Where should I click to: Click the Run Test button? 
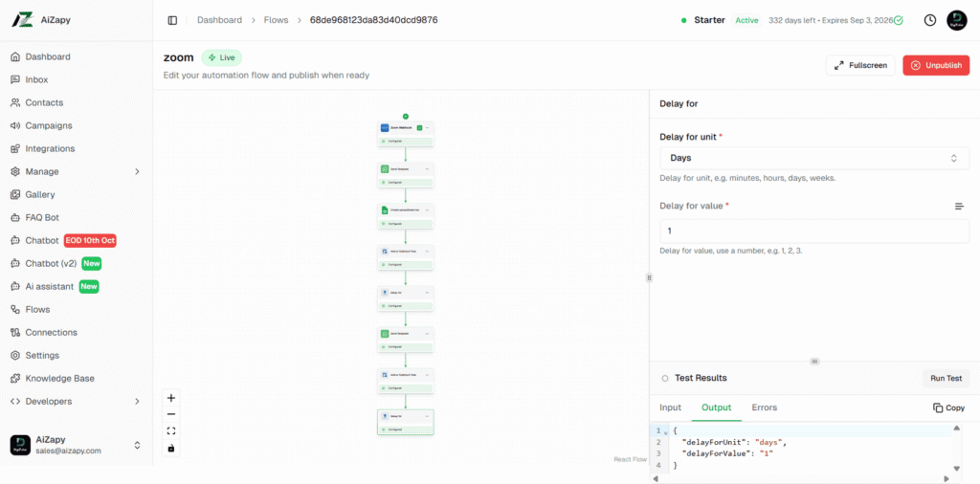946,378
